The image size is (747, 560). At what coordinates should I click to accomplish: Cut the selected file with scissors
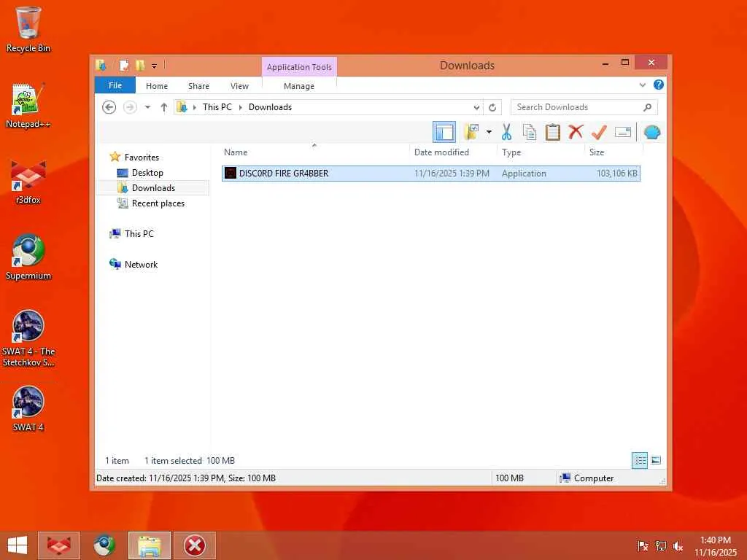(506, 132)
